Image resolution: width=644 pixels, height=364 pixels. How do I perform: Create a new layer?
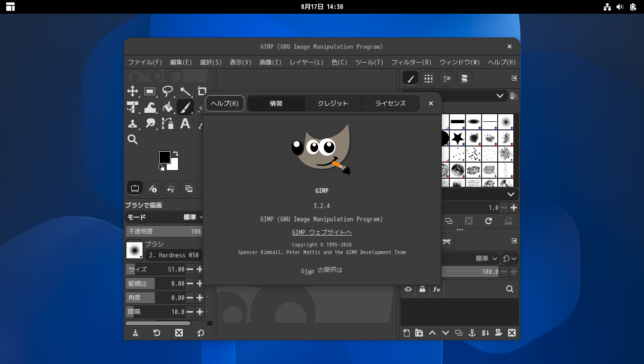[406, 333]
